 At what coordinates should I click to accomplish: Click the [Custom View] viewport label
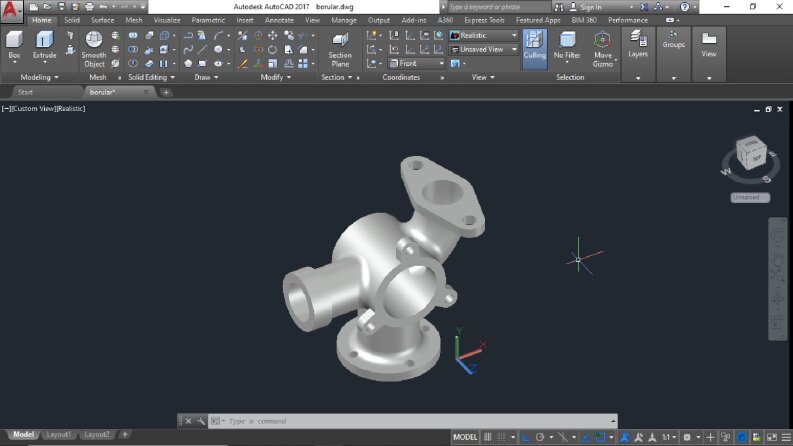click(x=34, y=108)
